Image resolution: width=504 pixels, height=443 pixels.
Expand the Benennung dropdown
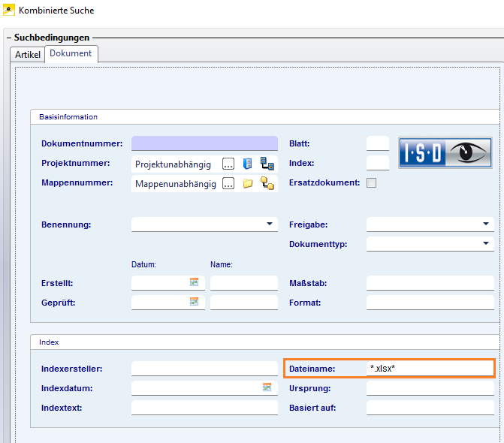(270, 224)
